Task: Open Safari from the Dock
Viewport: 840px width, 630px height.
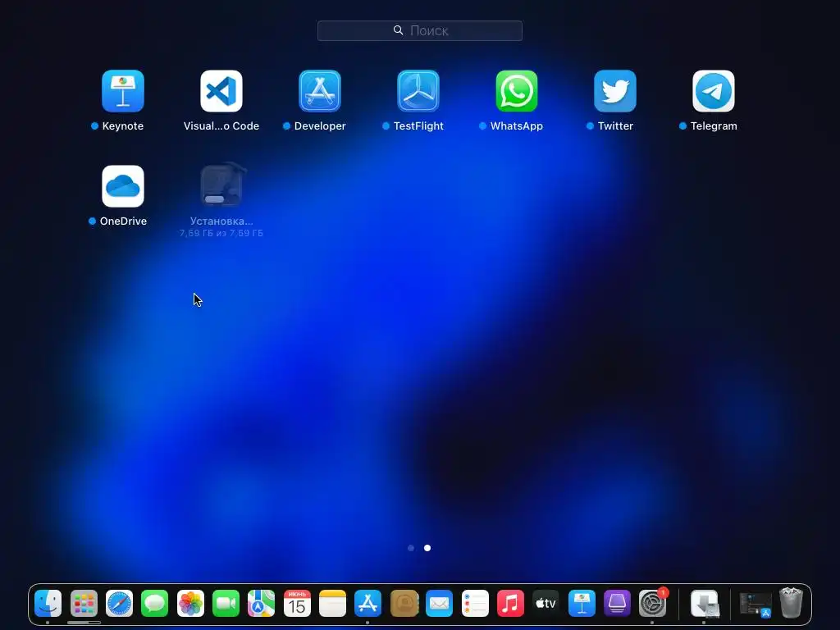Action: coord(119,603)
